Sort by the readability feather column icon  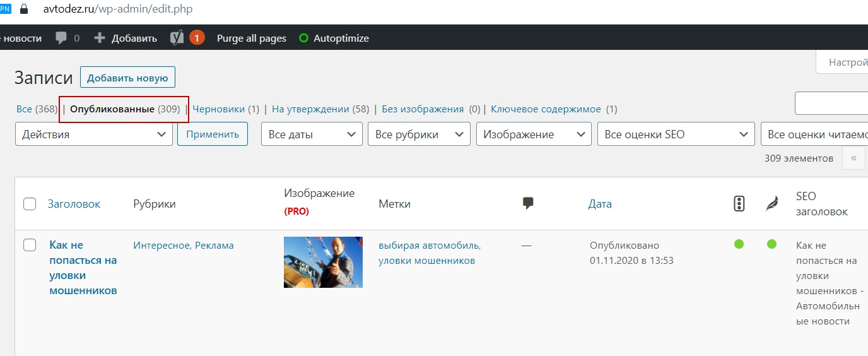pyautogui.click(x=771, y=203)
